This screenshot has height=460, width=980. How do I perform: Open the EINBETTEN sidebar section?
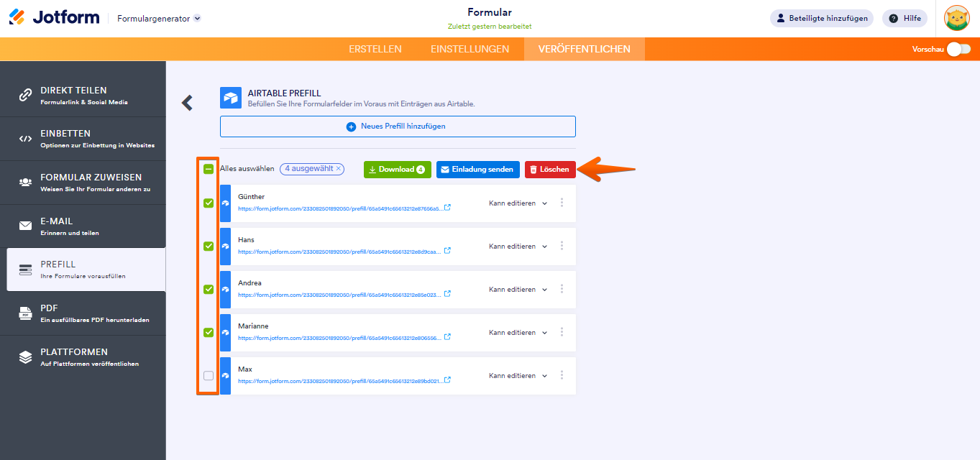point(86,139)
